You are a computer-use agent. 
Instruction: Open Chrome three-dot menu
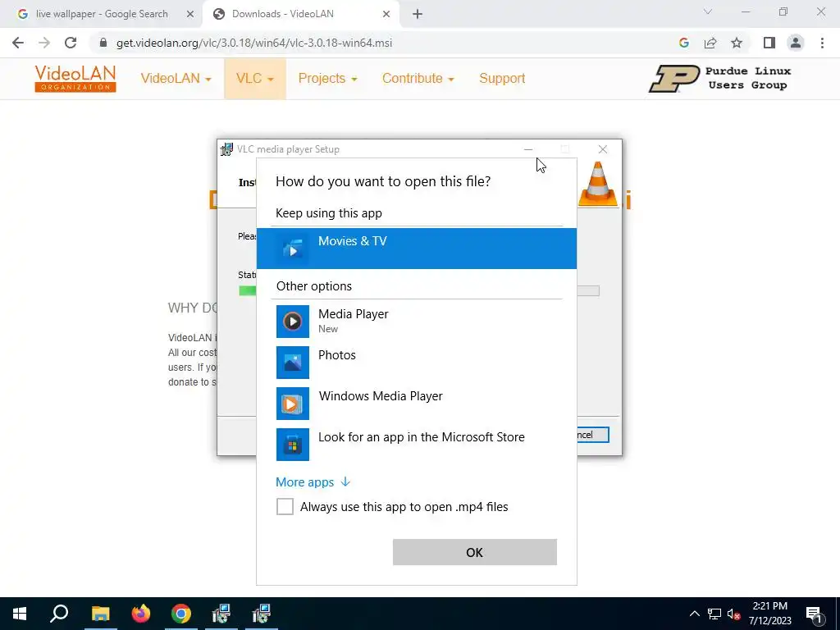click(822, 43)
